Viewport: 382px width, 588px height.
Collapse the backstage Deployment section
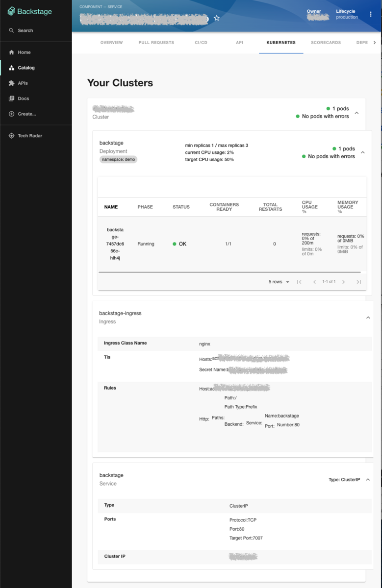363,152
